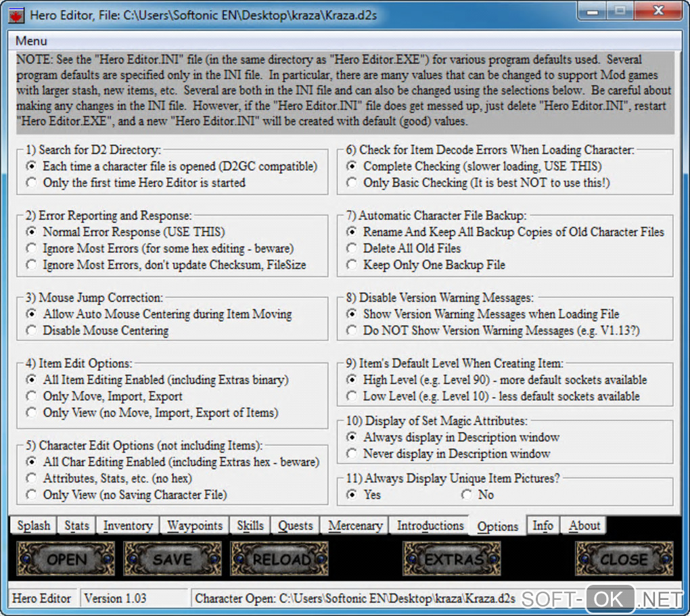Screen dimensions: 690x616
Task: Click the OPEN stone button
Action: click(66, 559)
